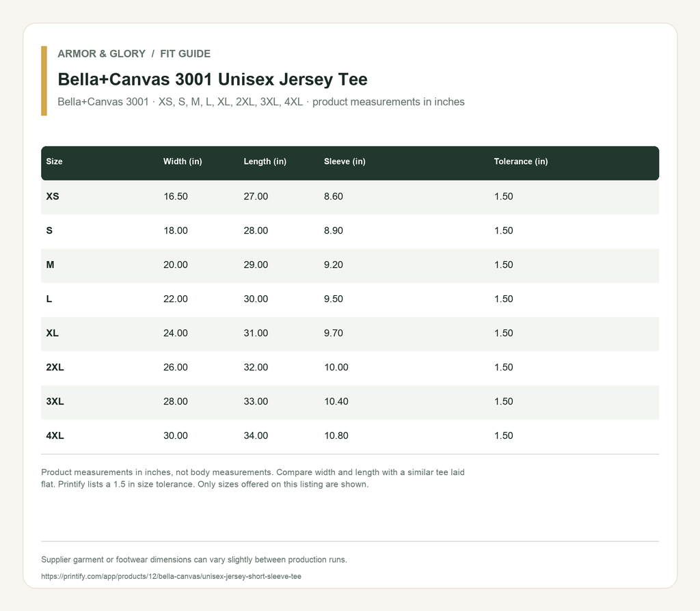The image size is (700, 611).
Task: Click the Size column header
Action: coord(54,161)
